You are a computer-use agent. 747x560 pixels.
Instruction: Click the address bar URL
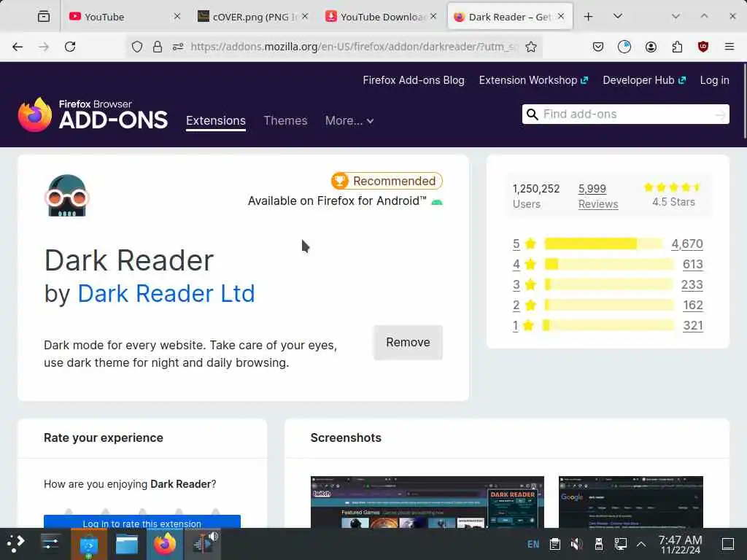pos(354,47)
